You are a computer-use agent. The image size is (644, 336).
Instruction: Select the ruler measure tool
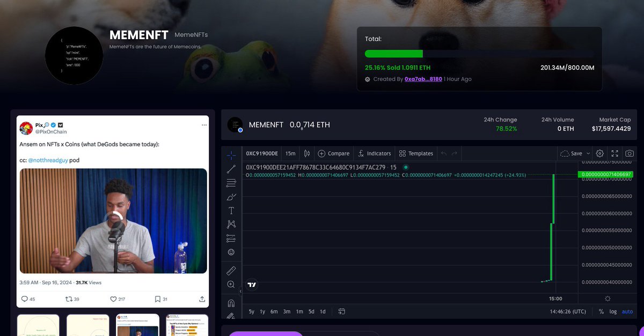pos(231,270)
